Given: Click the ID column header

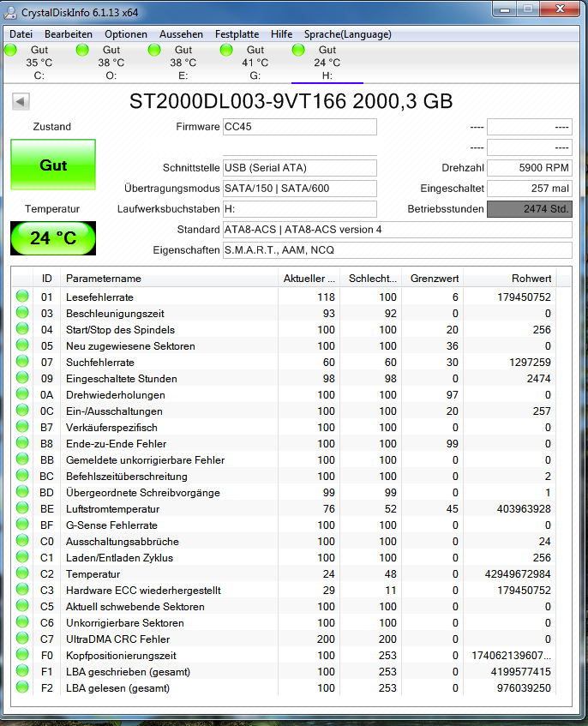Looking at the screenshot, I should pos(47,279).
